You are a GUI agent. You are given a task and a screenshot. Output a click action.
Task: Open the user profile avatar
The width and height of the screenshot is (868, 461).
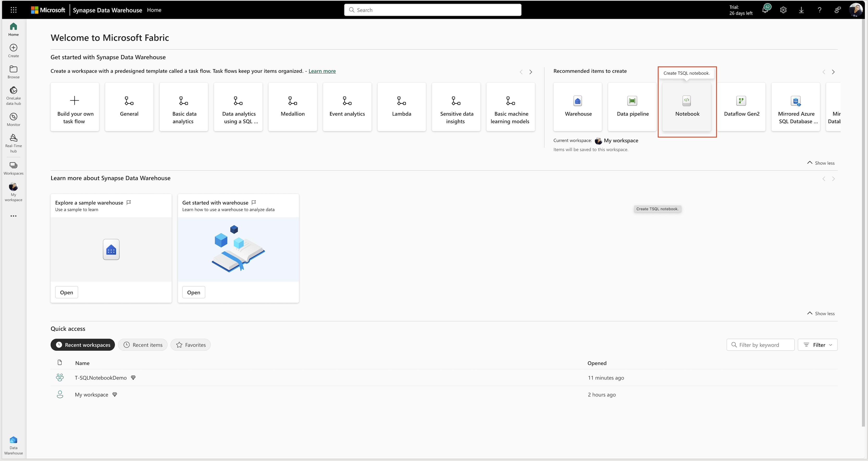click(855, 10)
